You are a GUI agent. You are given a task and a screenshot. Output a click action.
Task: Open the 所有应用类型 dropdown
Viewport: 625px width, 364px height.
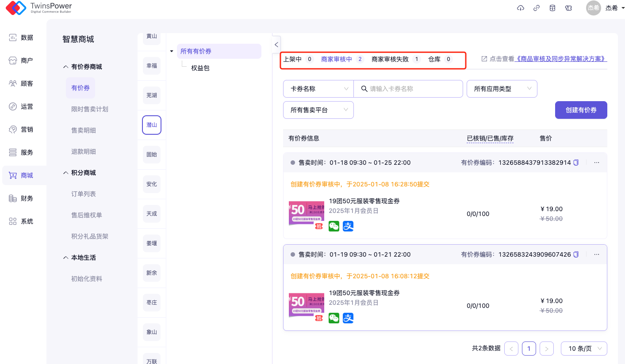click(x=502, y=89)
